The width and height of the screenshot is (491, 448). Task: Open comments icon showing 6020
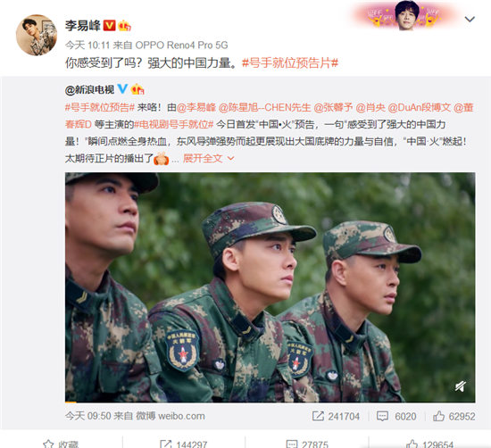382,417
